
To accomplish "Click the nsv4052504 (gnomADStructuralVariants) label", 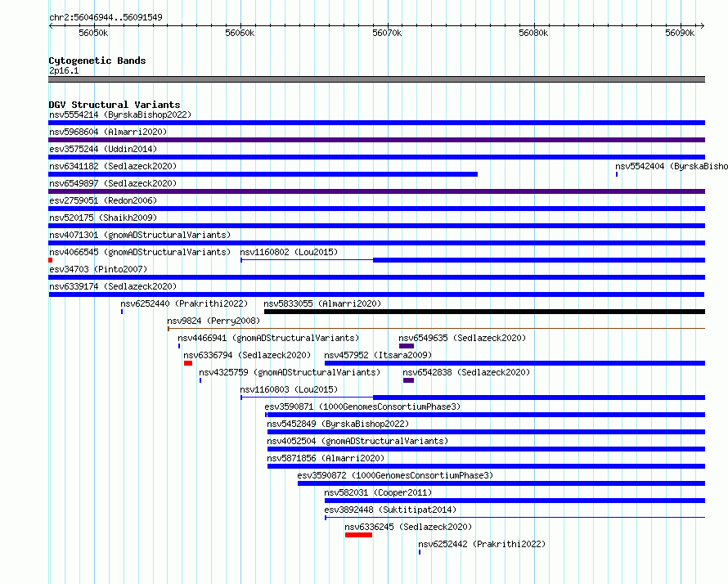I will pos(357,441).
